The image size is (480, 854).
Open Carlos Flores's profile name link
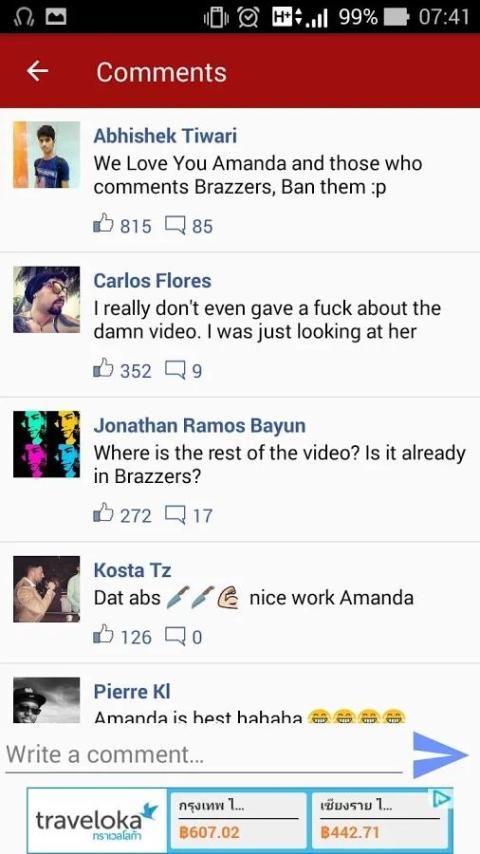(153, 280)
